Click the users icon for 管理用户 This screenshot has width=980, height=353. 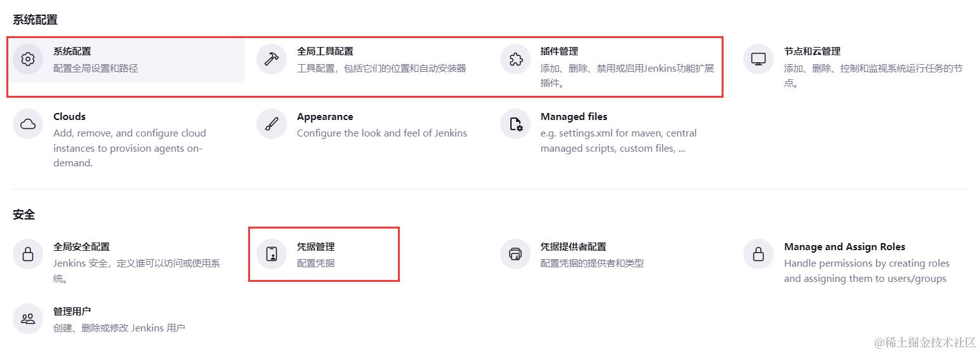point(28,319)
